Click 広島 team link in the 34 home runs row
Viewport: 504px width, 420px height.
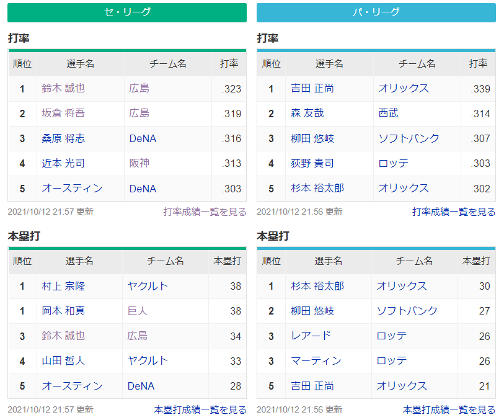pyautogui.click(x=138, y=336)
